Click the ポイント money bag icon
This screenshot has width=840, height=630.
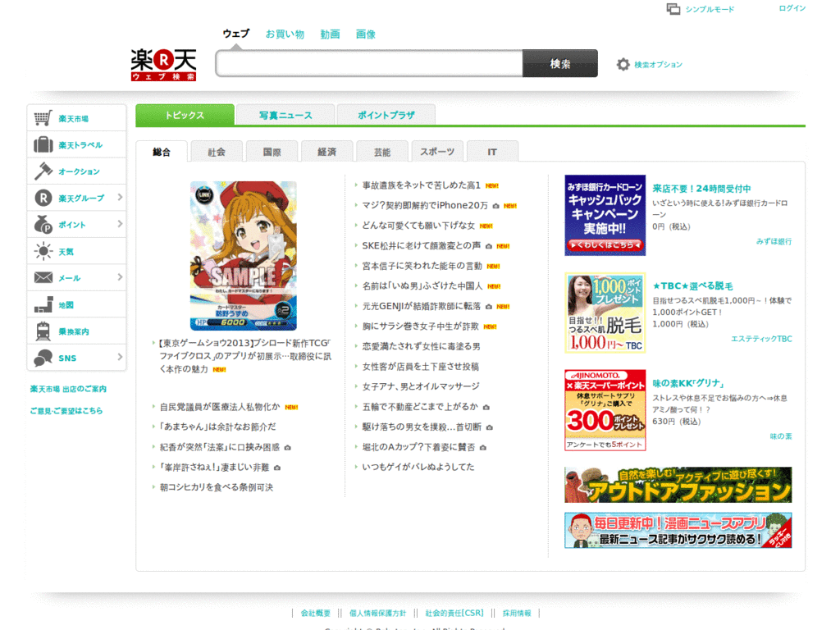43,225
